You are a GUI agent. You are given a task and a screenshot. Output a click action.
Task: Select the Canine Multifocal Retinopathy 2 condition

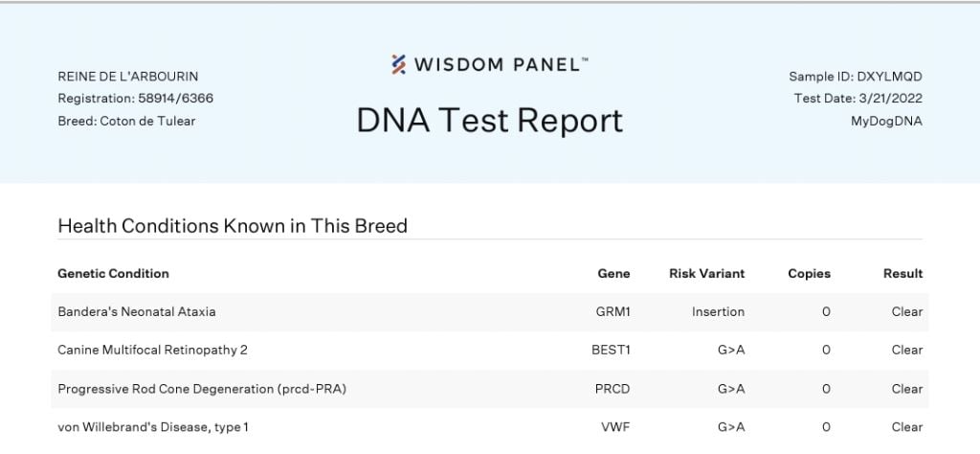[152, 350]
